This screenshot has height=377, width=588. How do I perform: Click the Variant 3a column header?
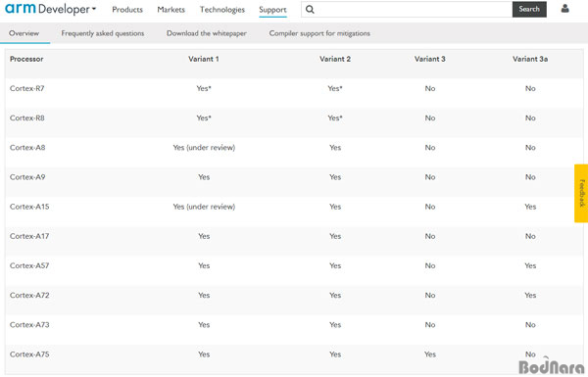[x=530, y=59]
